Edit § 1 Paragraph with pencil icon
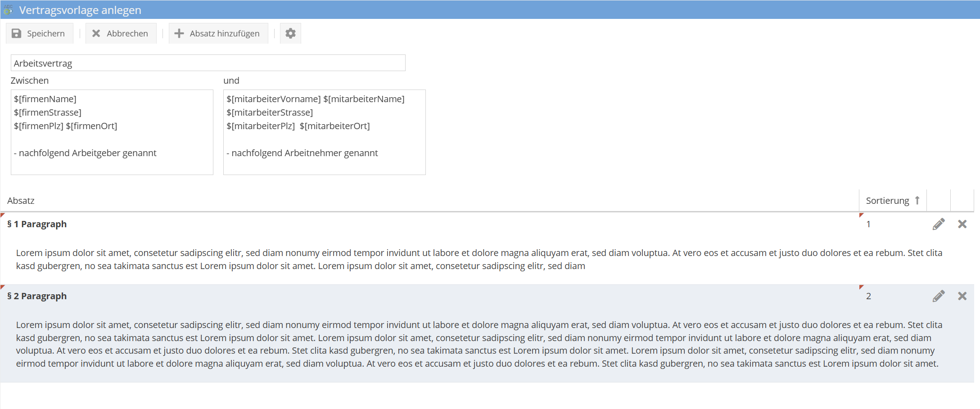980x409 pixels. coord(938,224)
